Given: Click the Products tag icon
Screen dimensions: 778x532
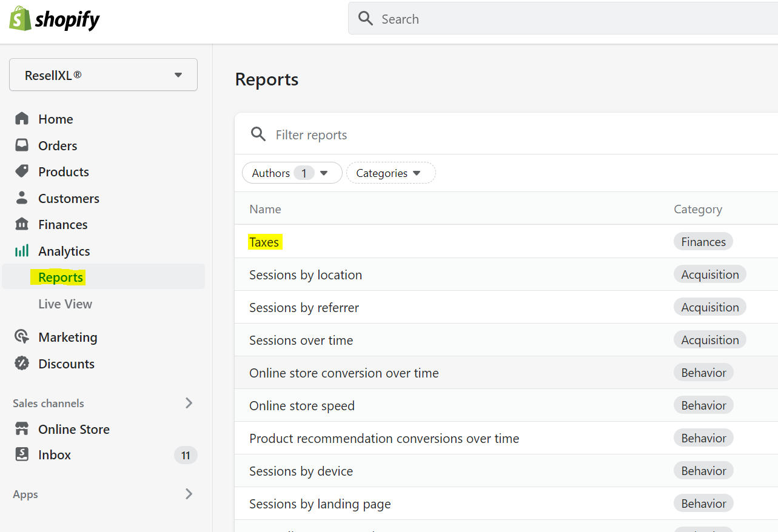Looking at the screenshot, I should pos(22,171).
